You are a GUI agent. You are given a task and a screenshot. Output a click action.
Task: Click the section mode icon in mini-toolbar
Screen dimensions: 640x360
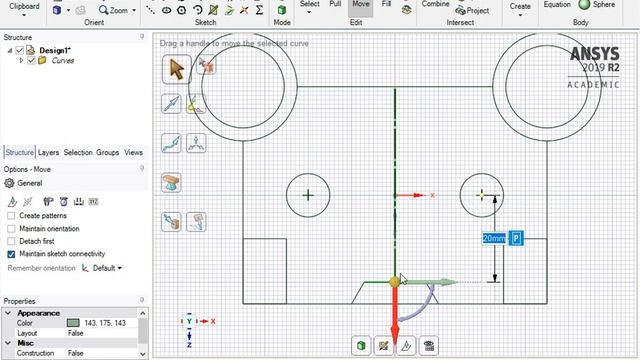[x=406, y=346]
